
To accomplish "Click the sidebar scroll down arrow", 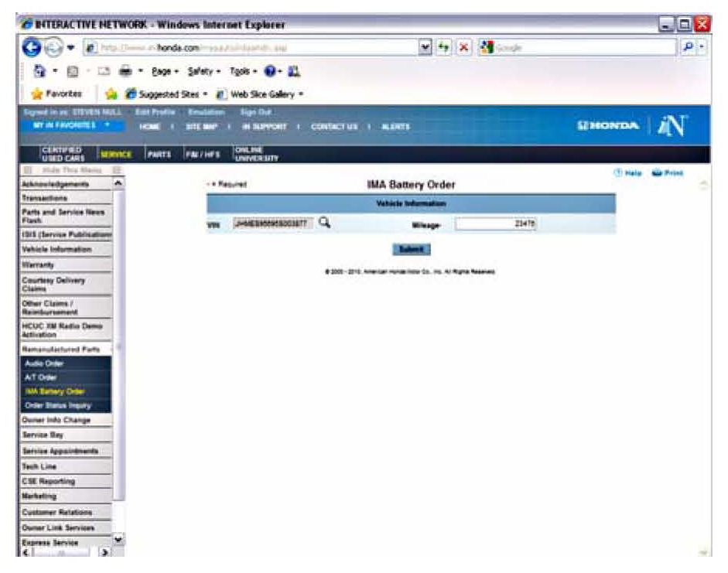I will point(118,538).
